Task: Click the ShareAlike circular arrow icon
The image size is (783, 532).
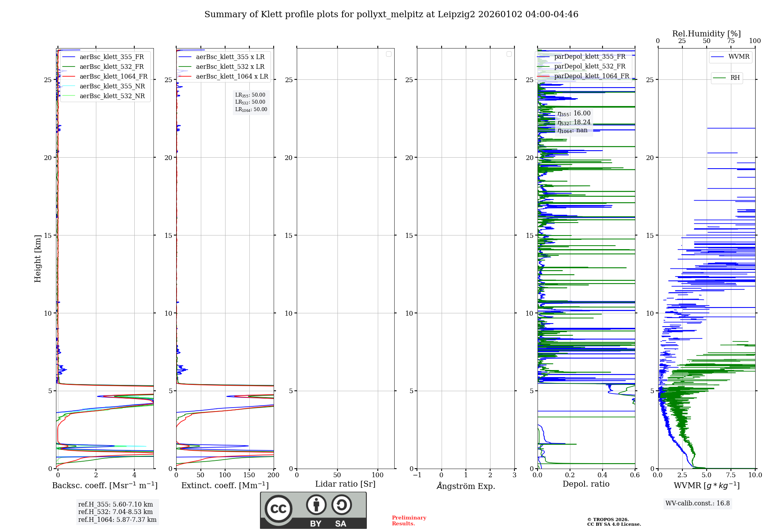Action: [341, 505]
